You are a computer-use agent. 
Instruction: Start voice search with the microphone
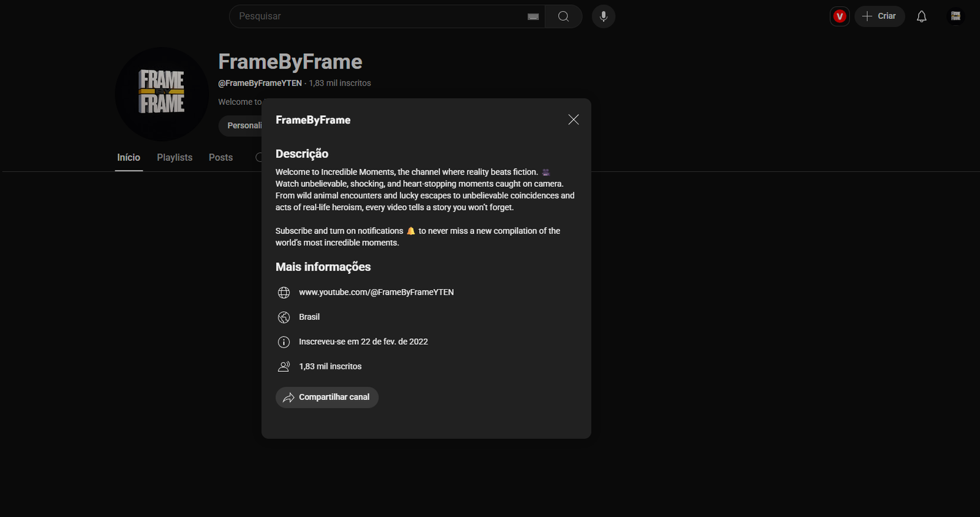(603, 17)
